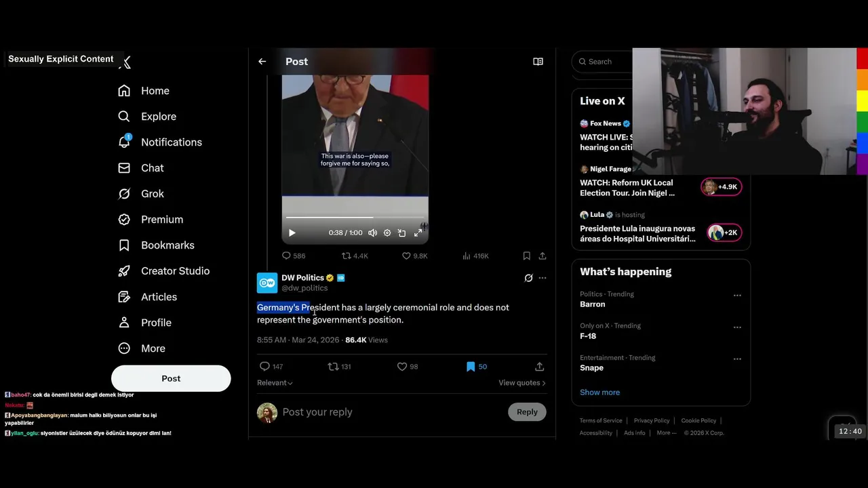Open Notifications with the bell icon

pyautogui.click(x=159, y=142)
